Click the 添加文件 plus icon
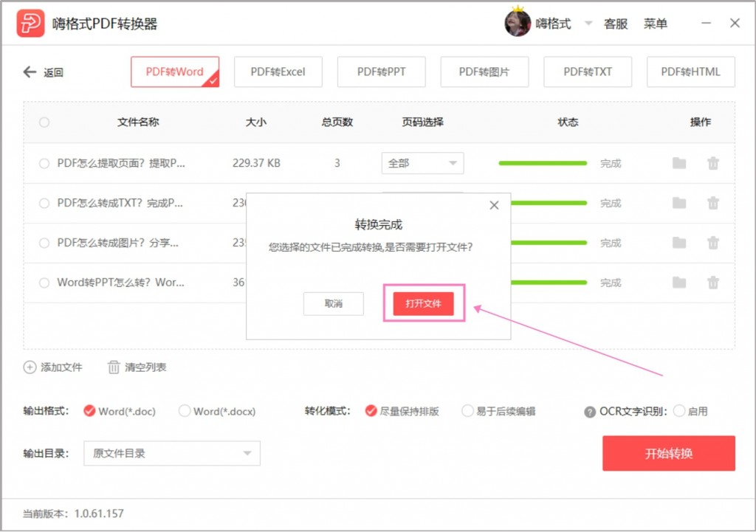This screenshot has width=756, height=532. (30, 367)
